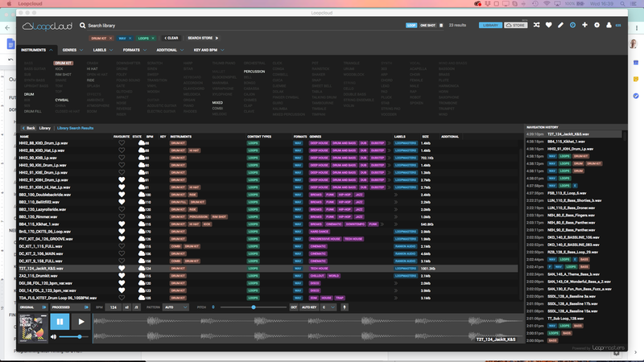Open the Apple menu
The height and width of the screenshot is (362, 644).
point(9,4)
